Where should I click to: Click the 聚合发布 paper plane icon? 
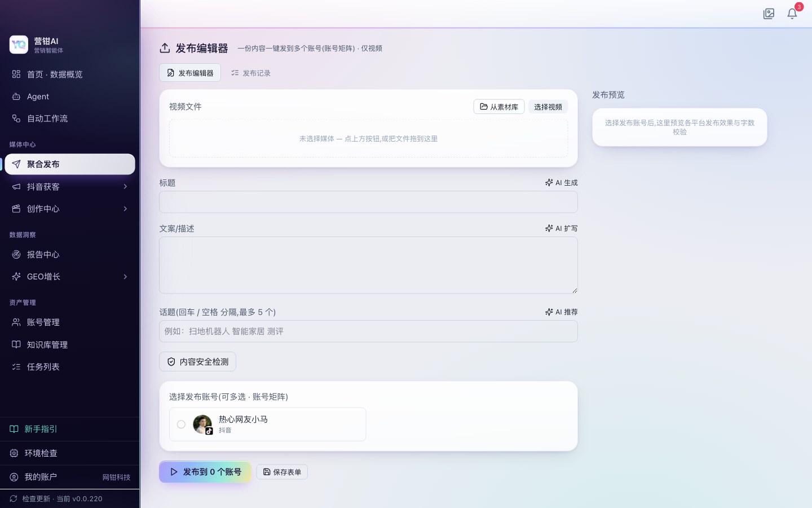click(16, 164)
